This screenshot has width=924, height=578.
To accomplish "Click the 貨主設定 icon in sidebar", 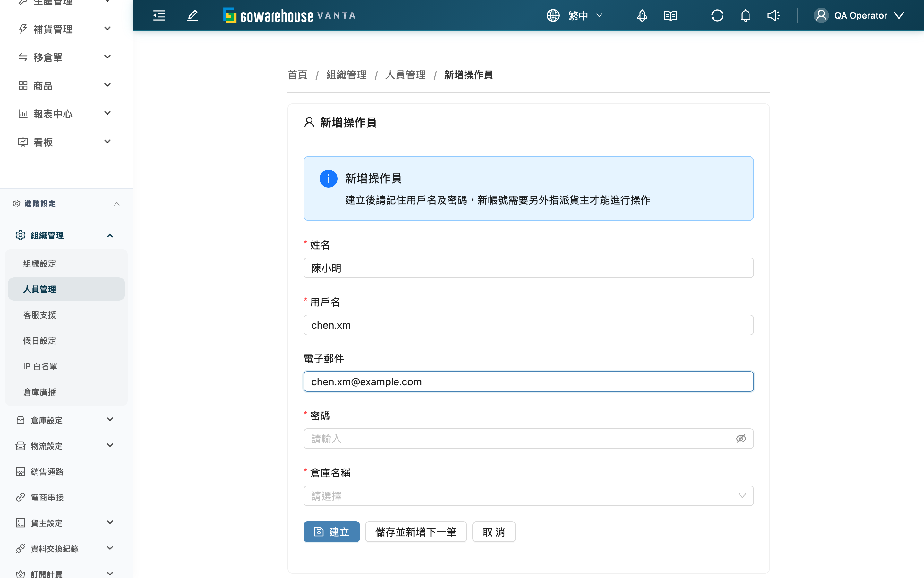I will tap(21, 522).
